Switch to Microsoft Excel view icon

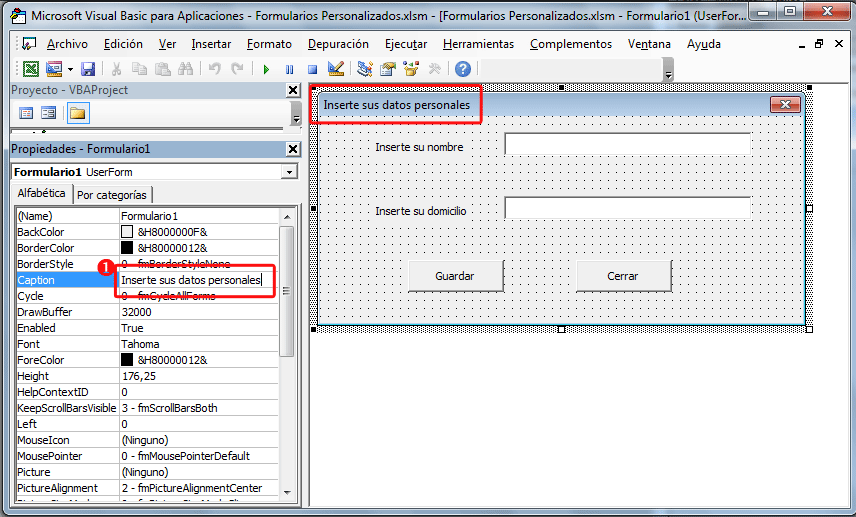(31, 69)
